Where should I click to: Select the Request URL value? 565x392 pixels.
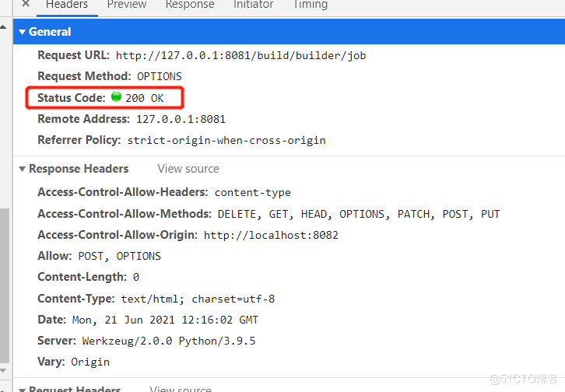pyautogui.click(x=240, y=56)
